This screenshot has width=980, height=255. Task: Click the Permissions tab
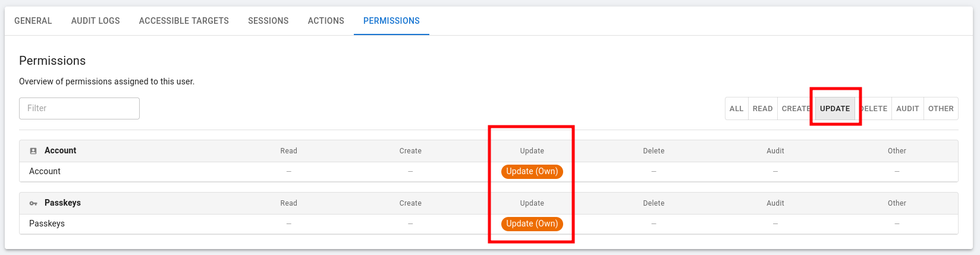coord(391,21)
